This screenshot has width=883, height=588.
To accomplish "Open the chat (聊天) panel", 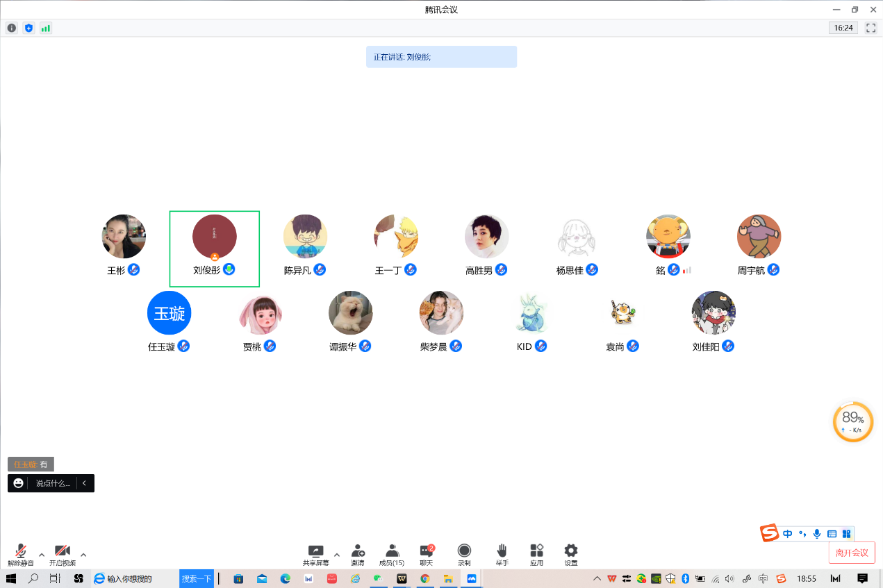I will 427,553.
